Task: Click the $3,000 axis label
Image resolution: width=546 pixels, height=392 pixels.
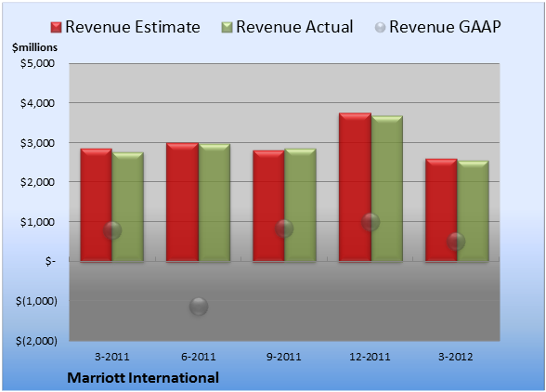Action: pos(37,143)
